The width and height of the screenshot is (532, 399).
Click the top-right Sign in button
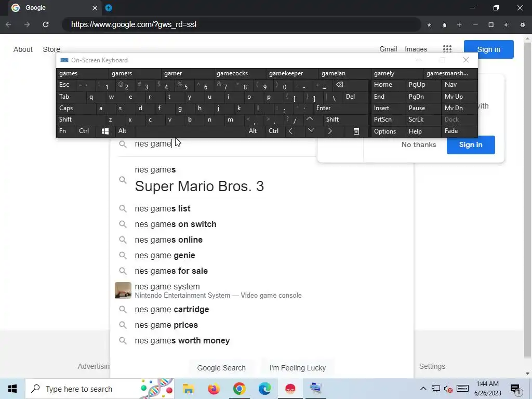pyautogui.click(x=488, y=49)
